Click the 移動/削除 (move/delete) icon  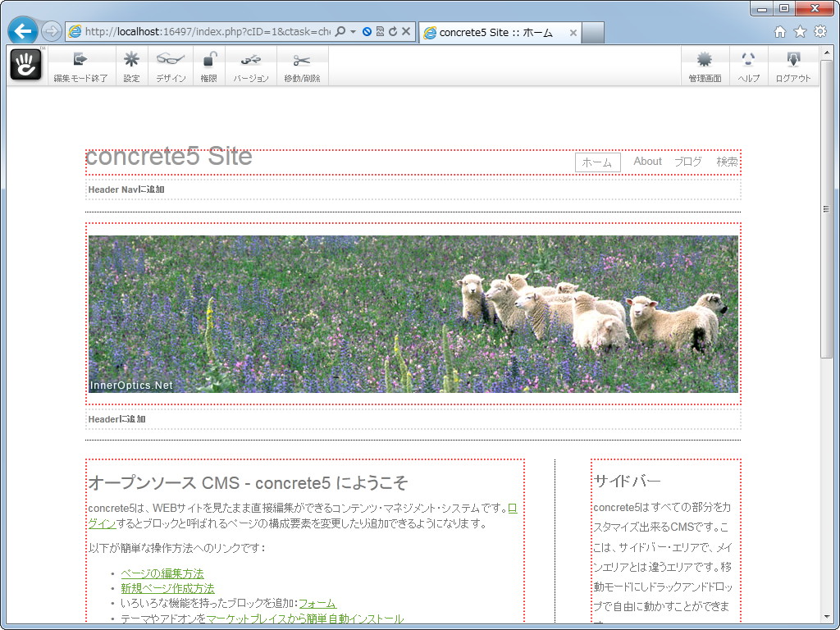(x=301, y=66)
